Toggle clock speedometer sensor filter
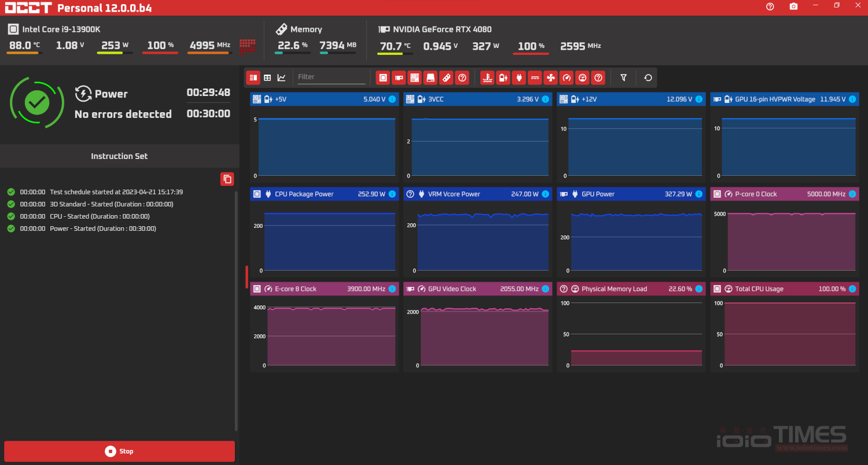The image size is (868, 465). [x=567, y=77]
